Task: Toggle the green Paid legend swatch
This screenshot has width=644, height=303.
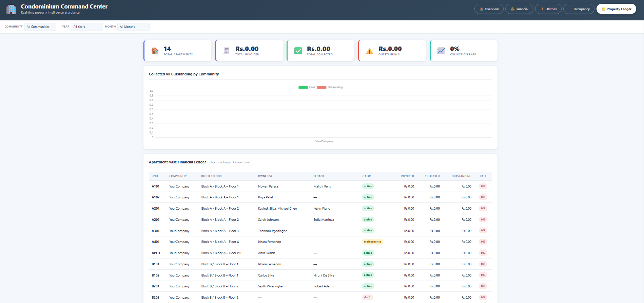Action: pyautogui.click(x=303, y=87)
